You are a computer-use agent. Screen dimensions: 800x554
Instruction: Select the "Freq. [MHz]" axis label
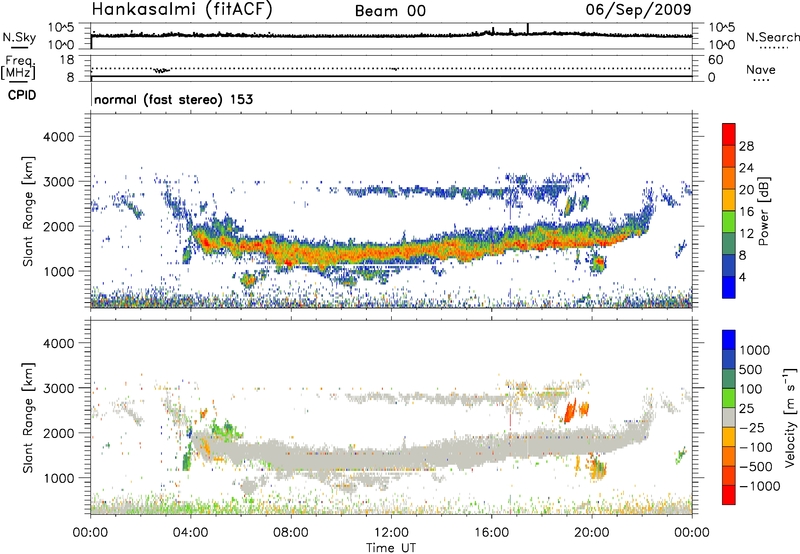(18, 67)
